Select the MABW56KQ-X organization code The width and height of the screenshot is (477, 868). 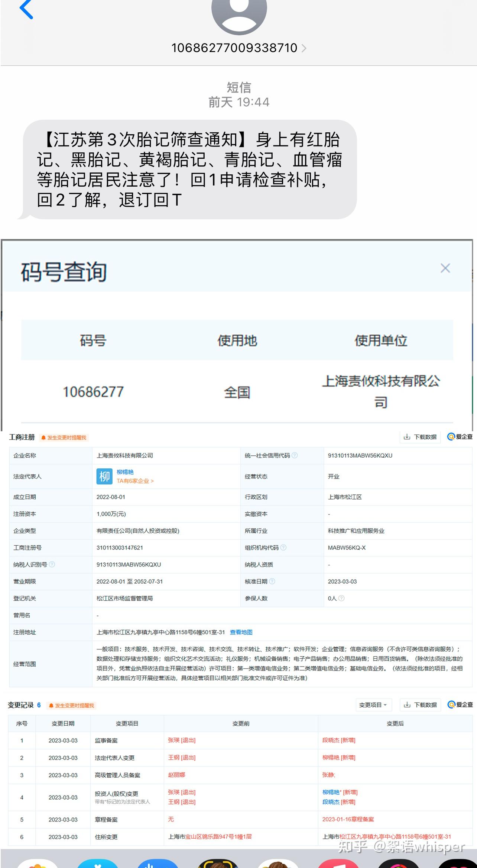[x=347, y=548]
